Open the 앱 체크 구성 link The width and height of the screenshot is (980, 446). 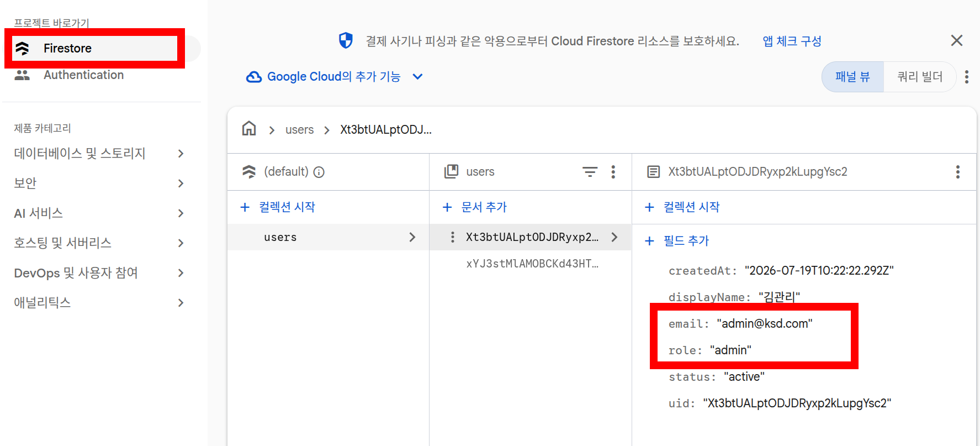tap(792, 41)
